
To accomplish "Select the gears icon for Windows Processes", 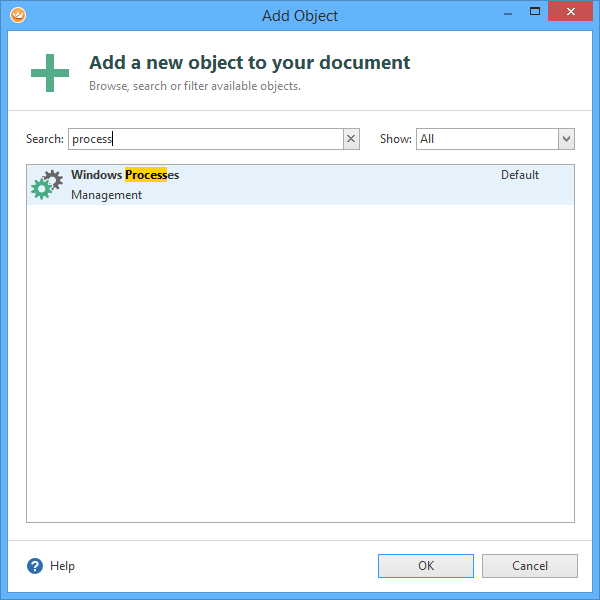I will pyautogui.click(x=47, y=185).
